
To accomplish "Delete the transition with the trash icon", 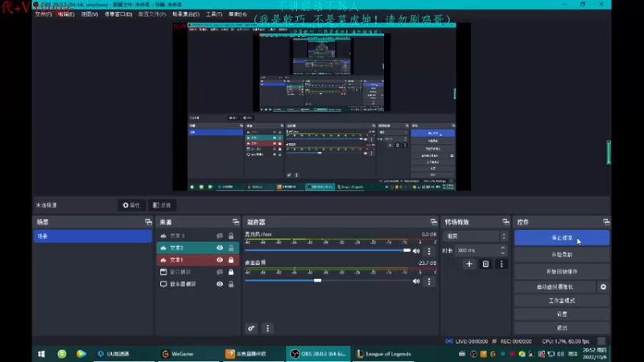I will (x=485, y=264).
